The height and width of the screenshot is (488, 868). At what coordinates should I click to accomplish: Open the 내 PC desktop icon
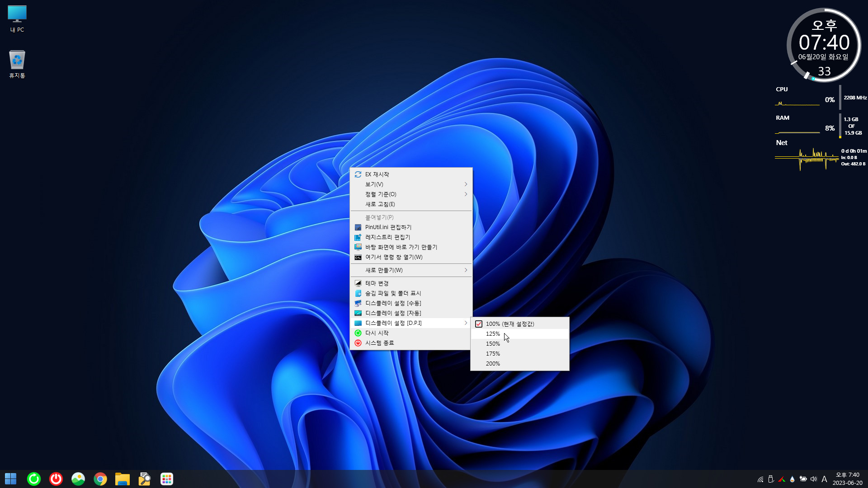(x=17, y=19)
